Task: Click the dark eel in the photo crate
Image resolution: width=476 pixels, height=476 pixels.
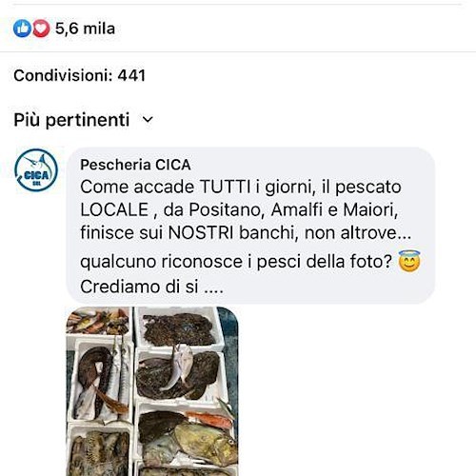Action: tap(92, 379)
